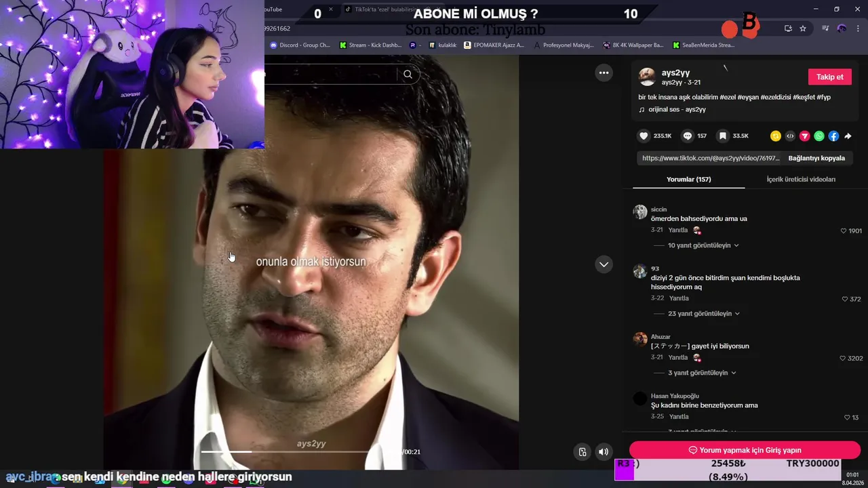The image size is (868, 488).
Task: Open commenter Ahuzar's username
Action: [x=660, y=337]
